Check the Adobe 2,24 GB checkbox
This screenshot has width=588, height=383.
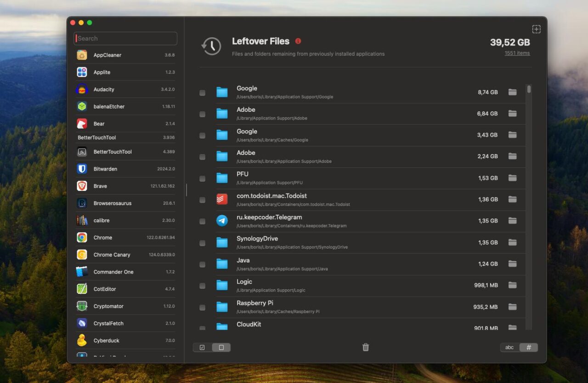click(x=202, y=157)
